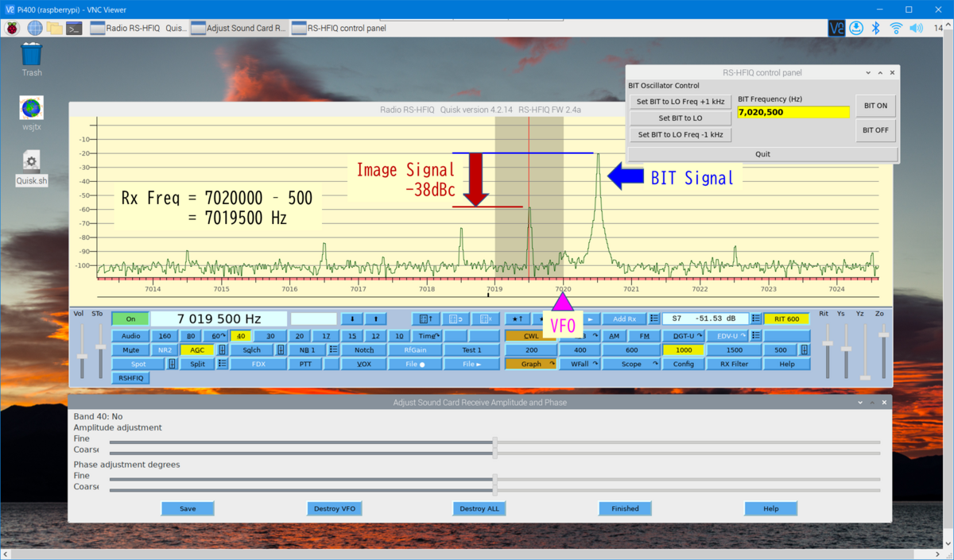Toggle the RIT 600 button
This screenshot has width=954, height=560.
[x=787, y=319]
